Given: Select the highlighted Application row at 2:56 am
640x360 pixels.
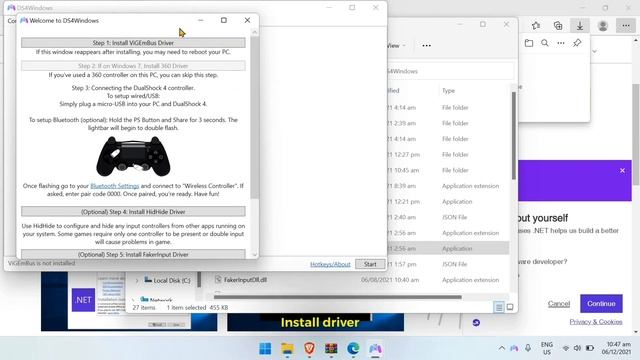Looking at the screenshot, I should (x=448, y=249).
